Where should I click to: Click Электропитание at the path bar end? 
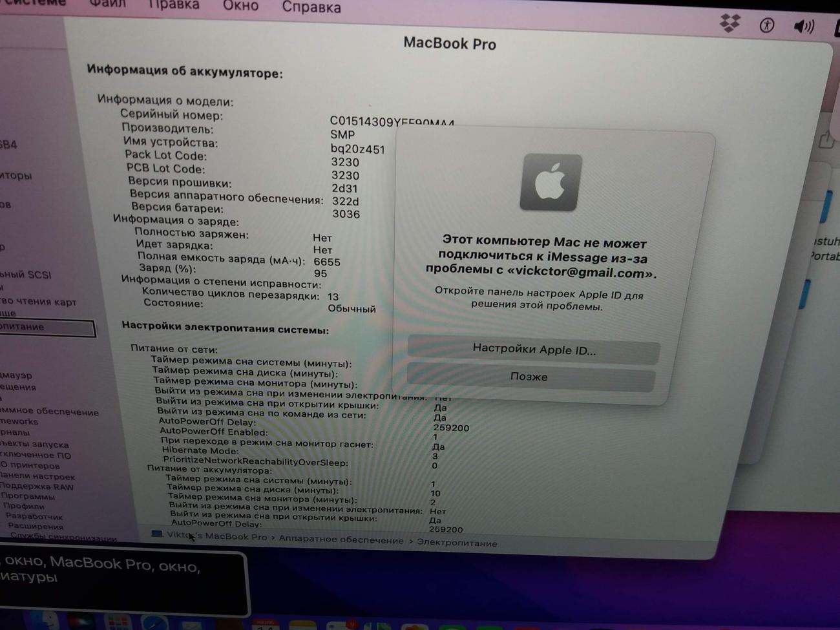click(457, 543)
